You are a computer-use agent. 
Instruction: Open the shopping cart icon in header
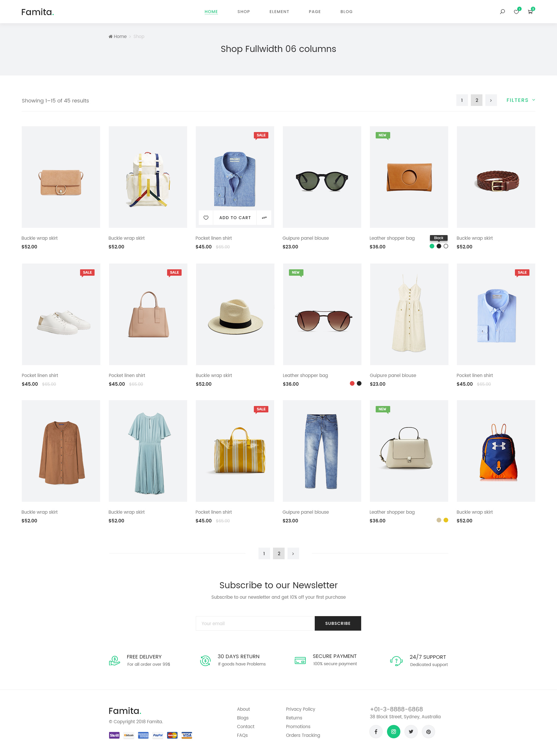point(530,12)
